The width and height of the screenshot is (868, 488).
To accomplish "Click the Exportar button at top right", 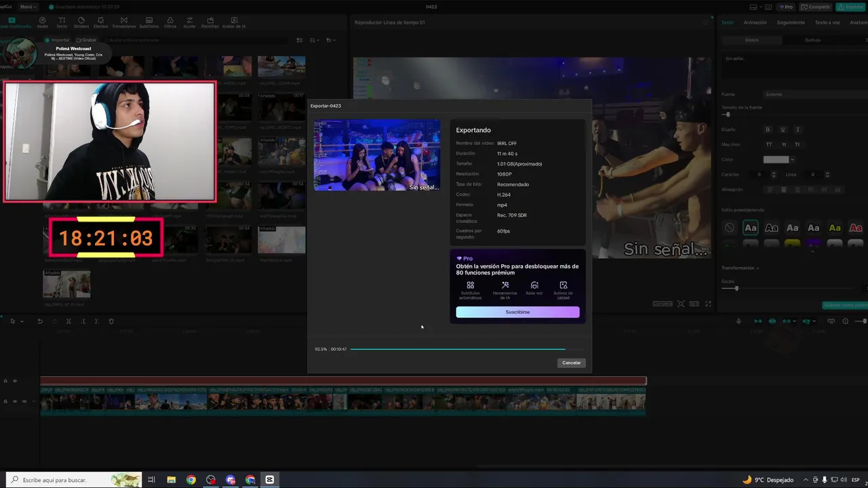I will (x=850, y=7).
